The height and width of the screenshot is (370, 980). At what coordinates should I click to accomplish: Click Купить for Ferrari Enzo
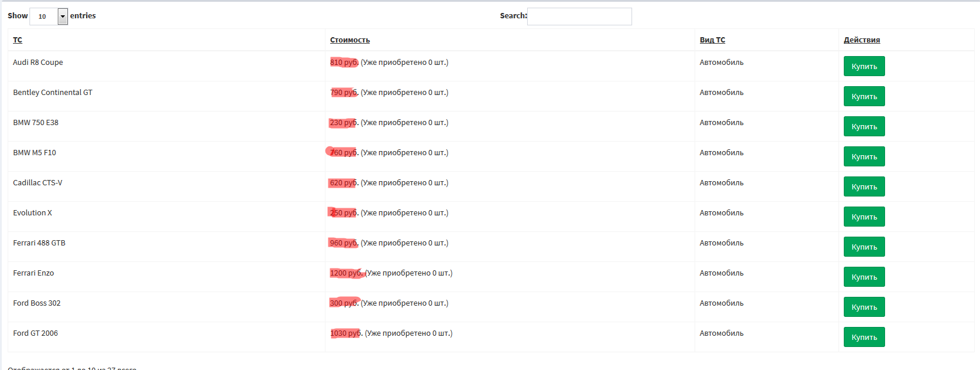click(x=864, y=277)
